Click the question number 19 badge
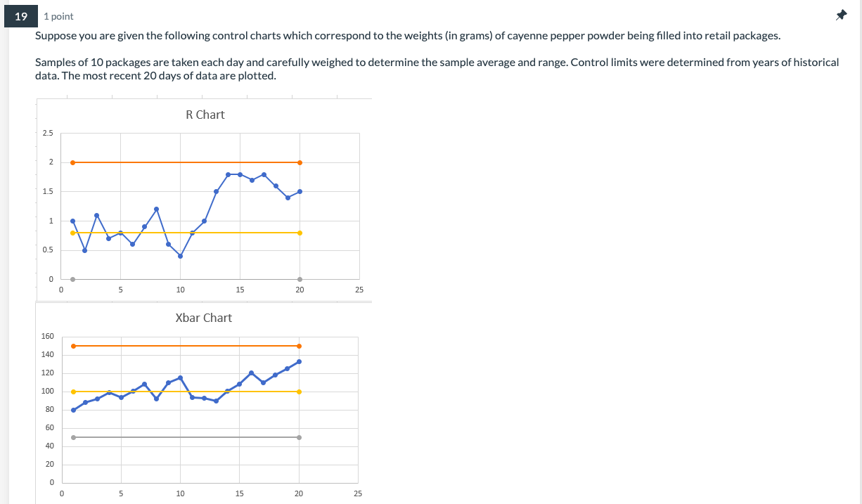Viewport: 862px width, 504px height. 20,15
